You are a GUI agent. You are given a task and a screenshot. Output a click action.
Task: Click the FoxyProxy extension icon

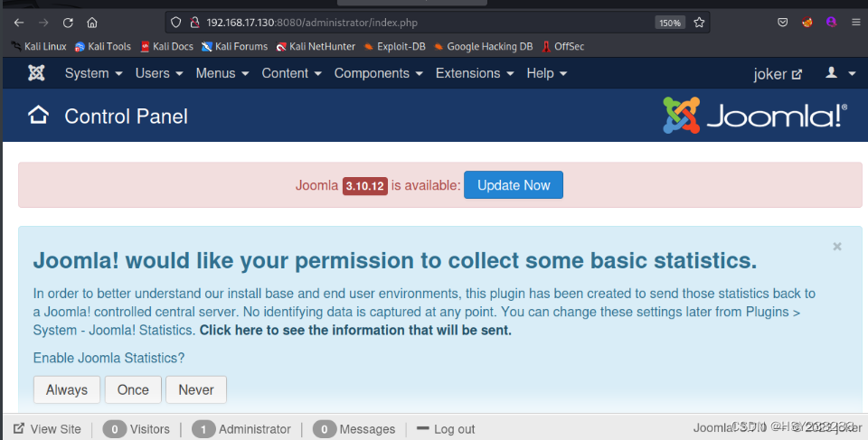pos(807,23)
